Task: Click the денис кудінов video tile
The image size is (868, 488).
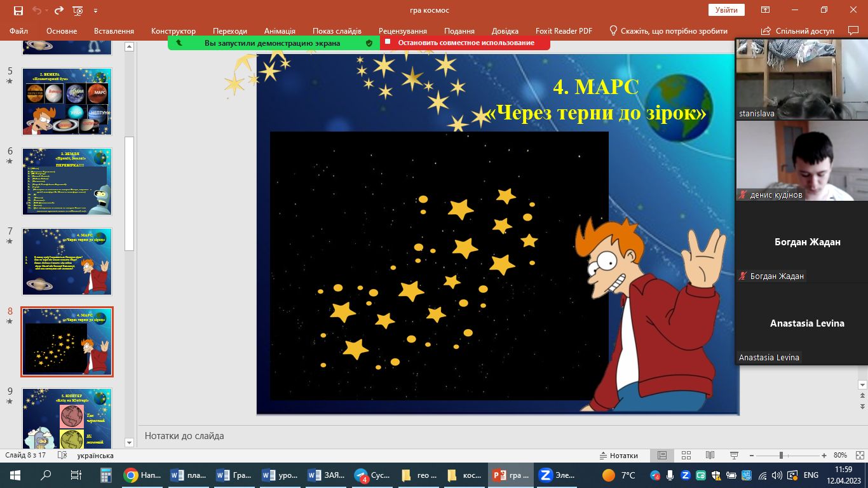Action: tap(801, 161)
